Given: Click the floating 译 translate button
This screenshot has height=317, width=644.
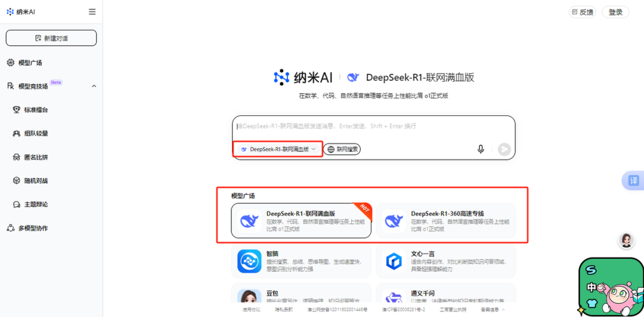Looking at the screenshot, I should point(633,180).
